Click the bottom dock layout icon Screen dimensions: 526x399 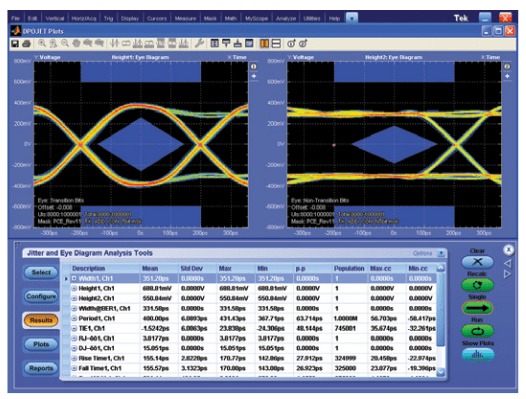pos(238,43)
